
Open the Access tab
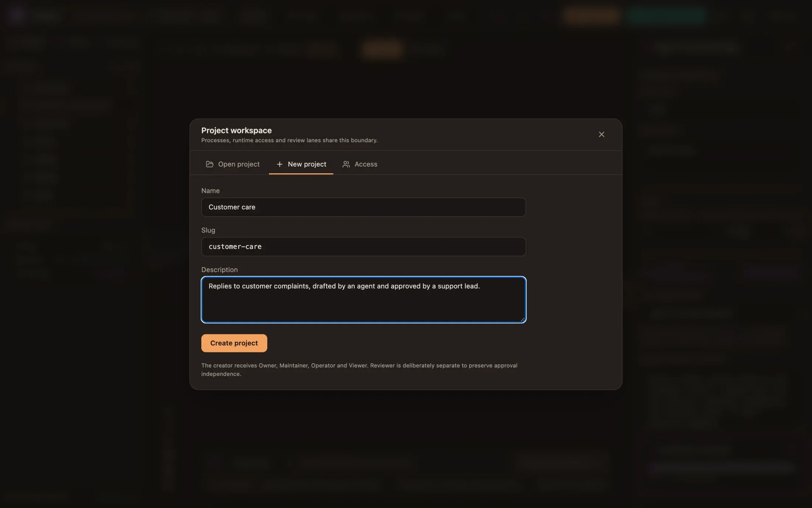coord(359,164)
